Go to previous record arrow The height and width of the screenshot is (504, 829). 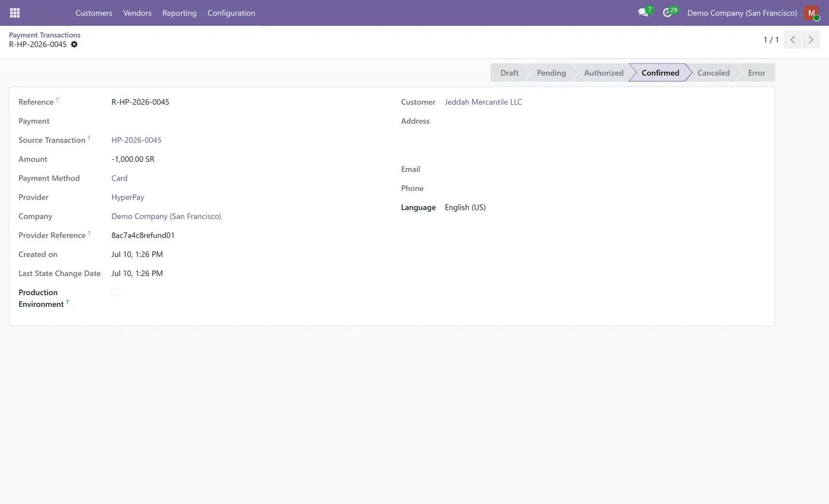point(792,40)
